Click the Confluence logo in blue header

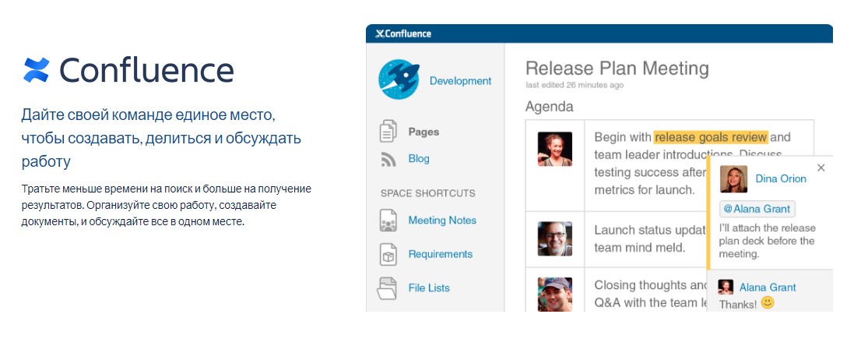point(403,34)
